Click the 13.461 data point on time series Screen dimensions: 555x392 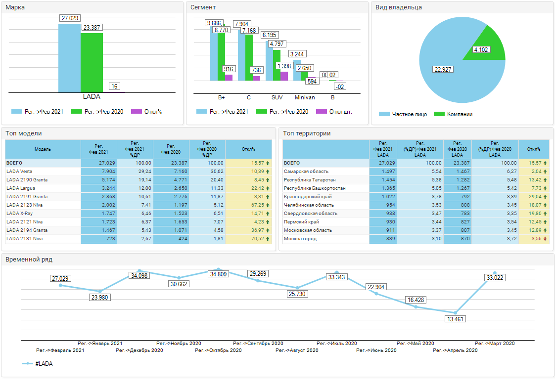click(x=455, y=312)
